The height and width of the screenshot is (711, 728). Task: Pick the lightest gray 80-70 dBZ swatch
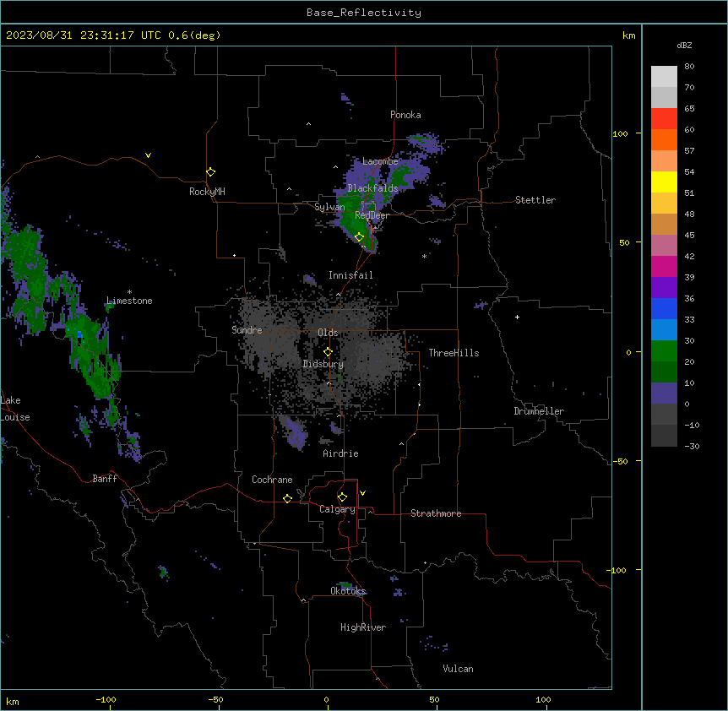pos(664,77)
